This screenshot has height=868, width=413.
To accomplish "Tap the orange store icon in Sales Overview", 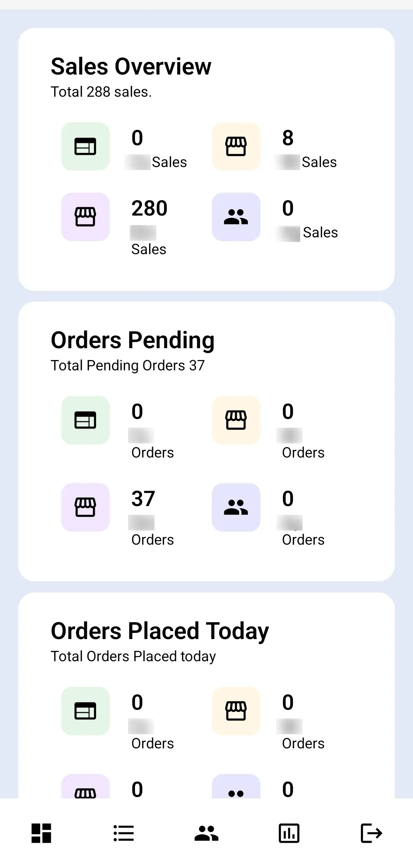I will (x=236, y=146).
